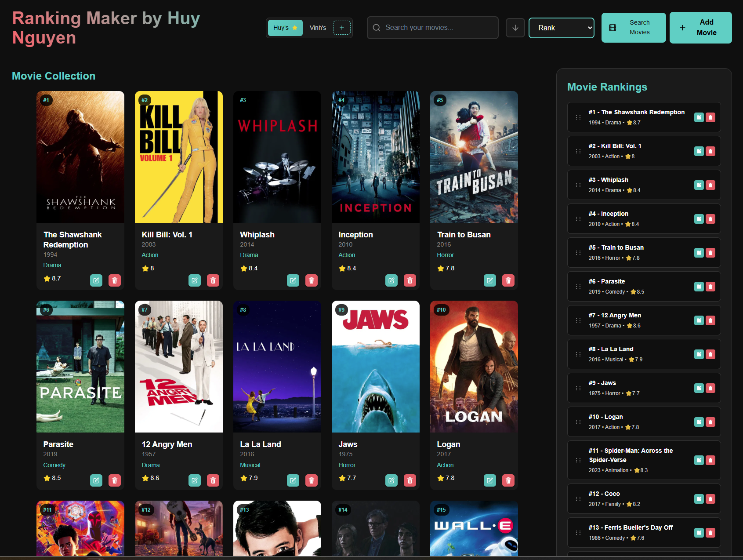The height and width of the screenshot is (560, 743).
Task: Delete Jaws from the rankings list
Action: 710,388
